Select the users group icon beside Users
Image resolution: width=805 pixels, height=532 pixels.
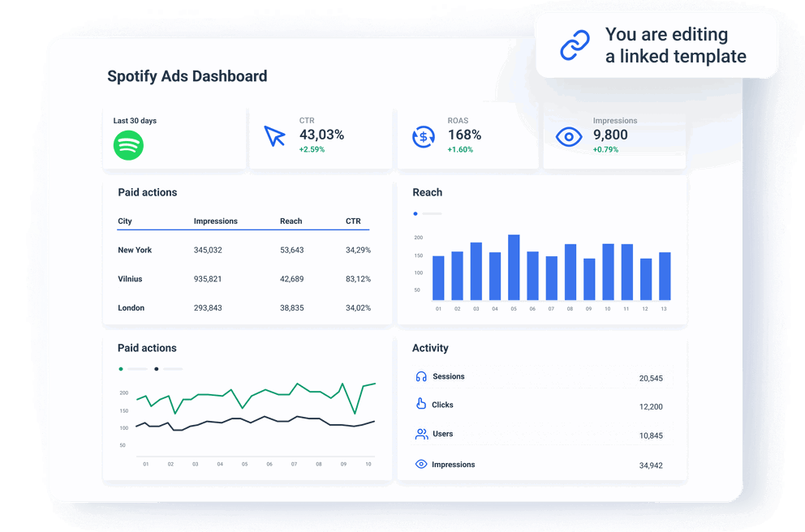421,434
